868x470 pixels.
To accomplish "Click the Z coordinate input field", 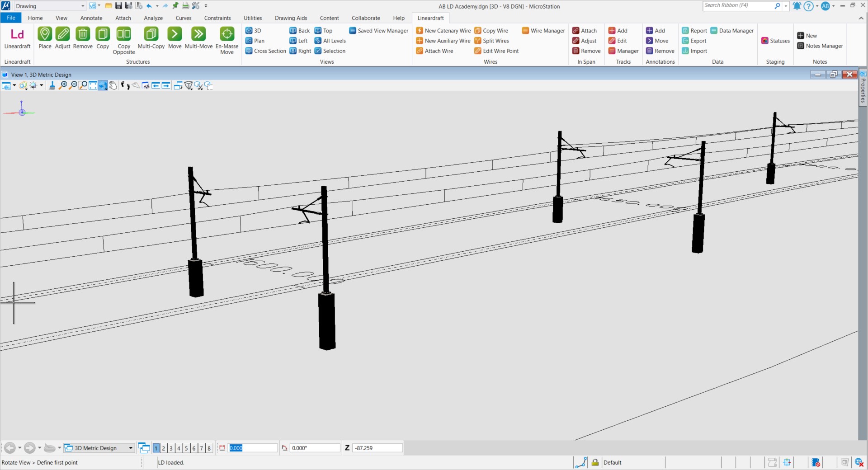I will [x=377, y=448].
